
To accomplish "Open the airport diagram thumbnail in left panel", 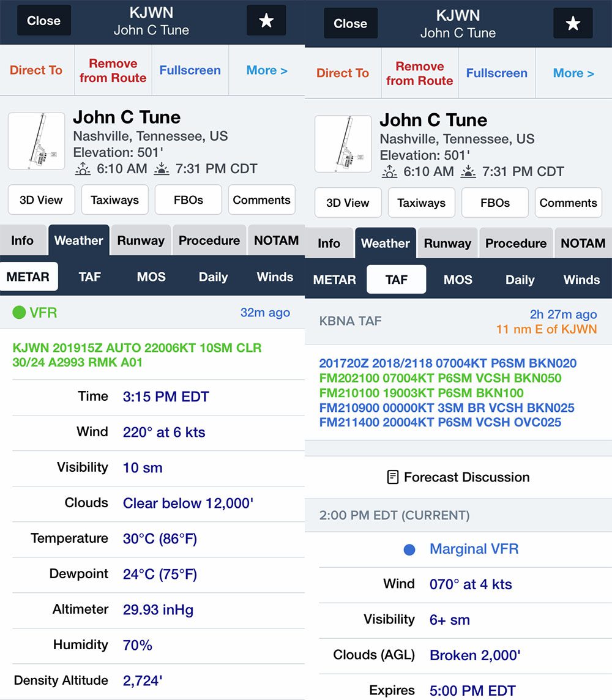I will (x=37, y=141).
